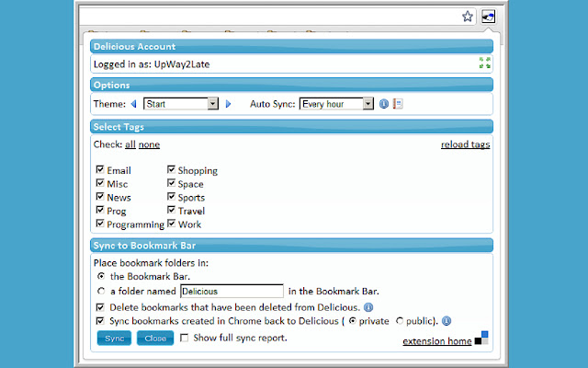Screen dimensions: 588x368
Task: Uncheck the Misc tag
Action: 100,183
